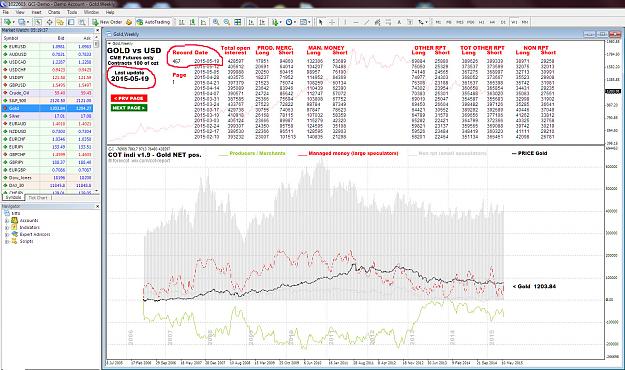Select the EURUSD row in Market Watch

[47, 46]
